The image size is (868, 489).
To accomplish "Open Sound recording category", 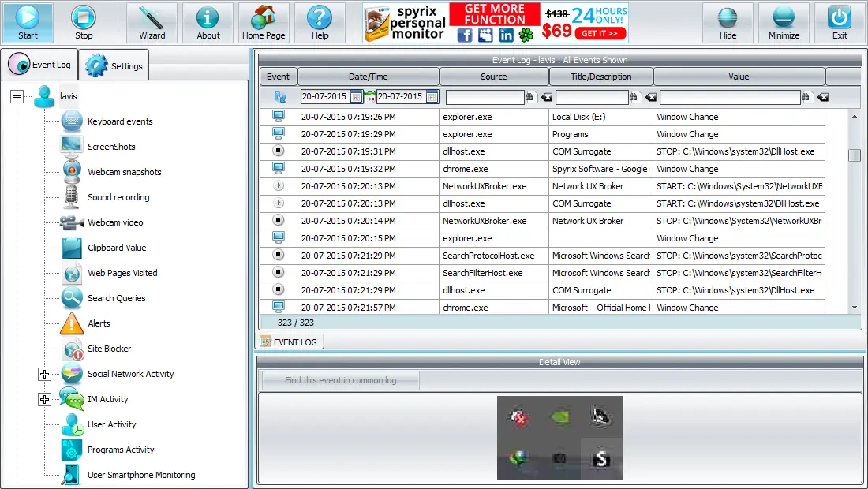I will pyautogui.click(x=118, y=197).
